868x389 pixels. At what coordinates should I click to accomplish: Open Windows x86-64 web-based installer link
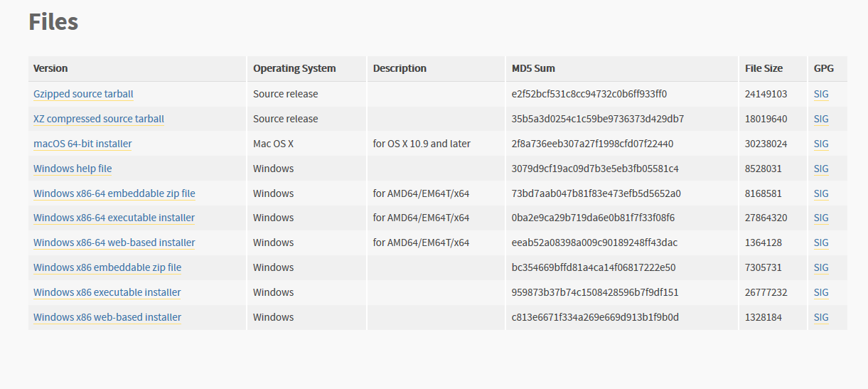click(x=114, y=243)
